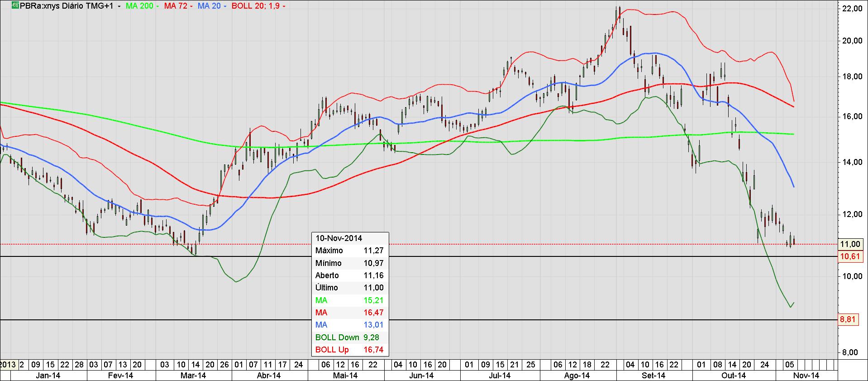This screenshot has height=381, width=868.
Task: Click the Mínimo 10,97 row
Action: [350, 263]
